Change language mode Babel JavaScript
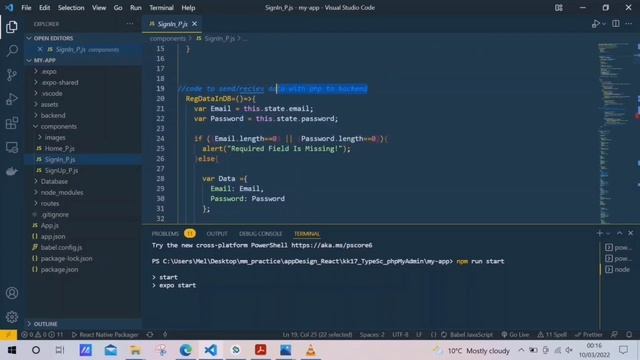 click(471, 335)
